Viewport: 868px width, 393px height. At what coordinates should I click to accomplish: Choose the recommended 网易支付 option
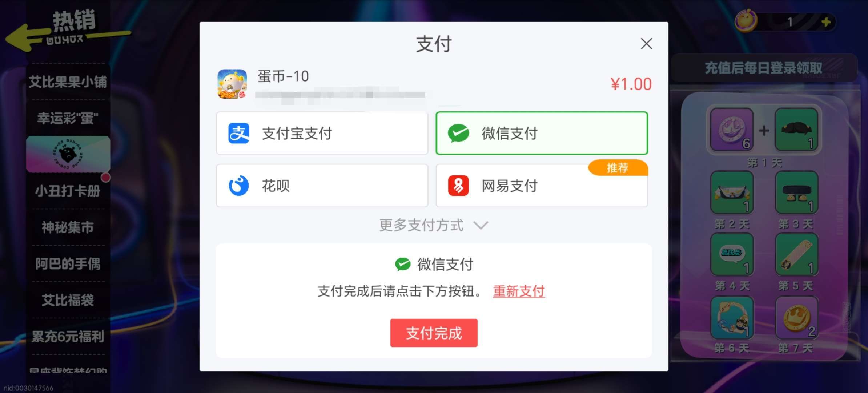(542, 186)
